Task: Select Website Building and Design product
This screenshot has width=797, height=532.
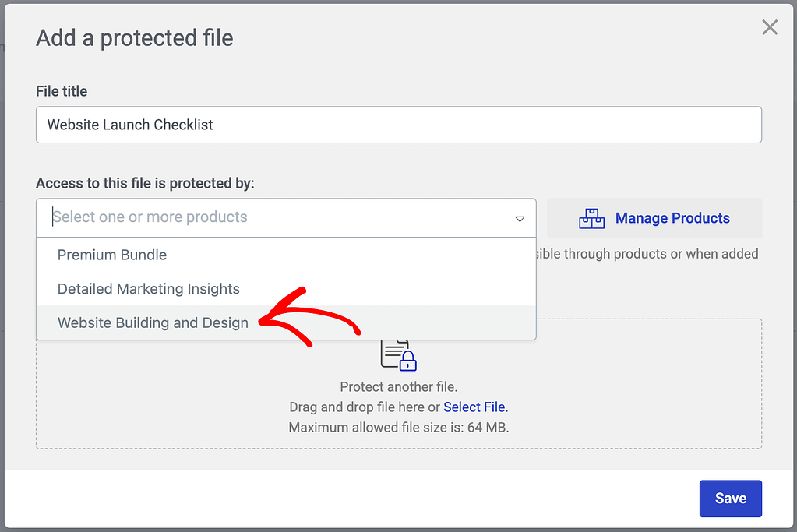Action: point(286,322)
